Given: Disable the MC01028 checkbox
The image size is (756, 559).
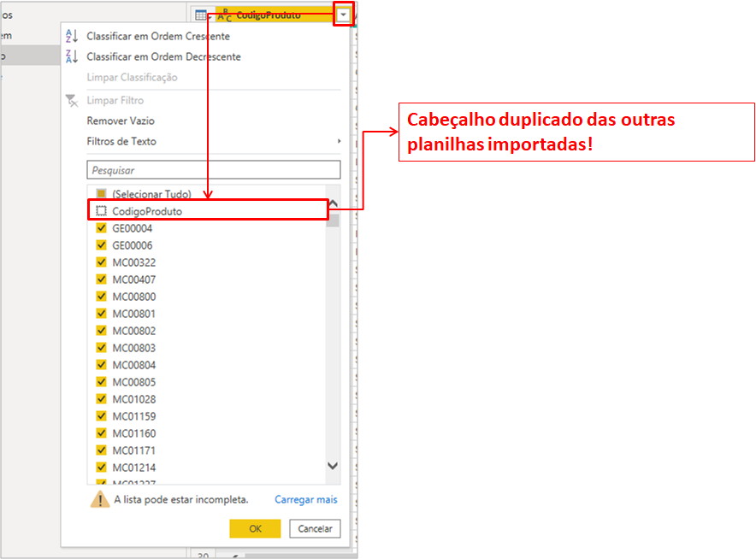Looking at the screenshot, I should click(x=101, y=399).
